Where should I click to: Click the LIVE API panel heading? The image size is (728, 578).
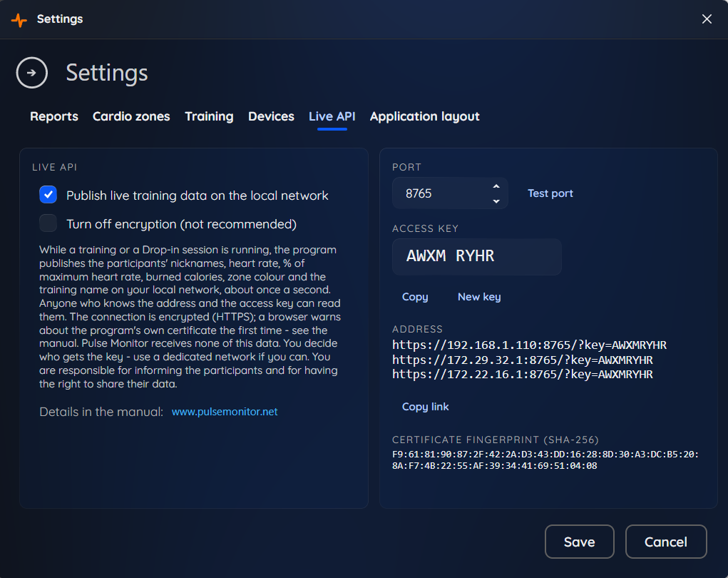(x=54, y=167)
